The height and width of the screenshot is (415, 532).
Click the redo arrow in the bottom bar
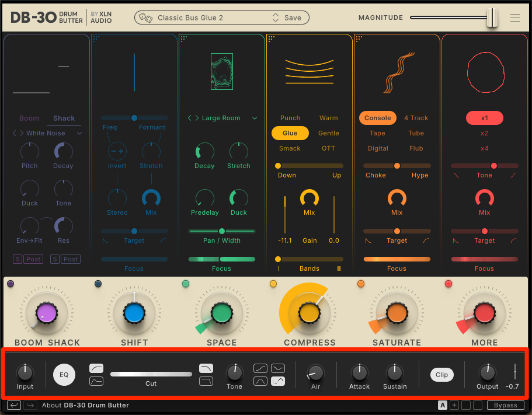[x=30, y=405]
